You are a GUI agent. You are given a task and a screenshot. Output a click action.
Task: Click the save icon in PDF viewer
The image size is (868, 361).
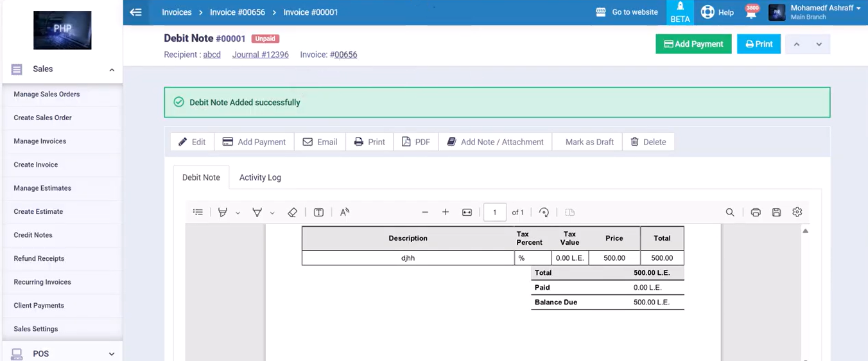776,213
